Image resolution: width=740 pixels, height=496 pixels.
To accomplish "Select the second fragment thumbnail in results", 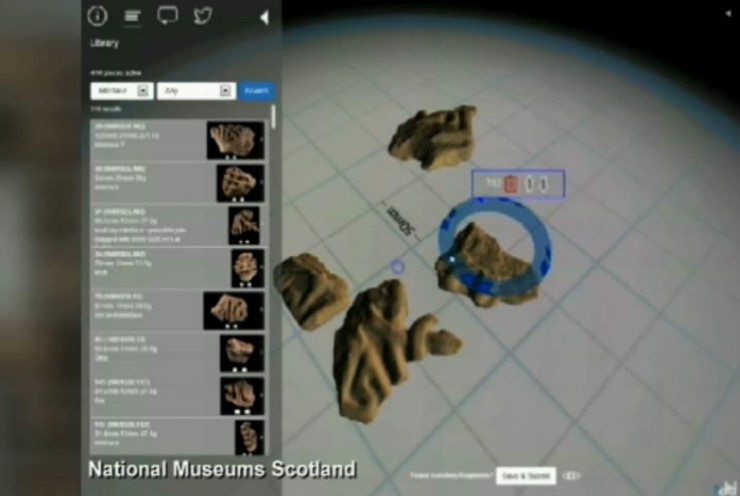I will coord(240,183).
